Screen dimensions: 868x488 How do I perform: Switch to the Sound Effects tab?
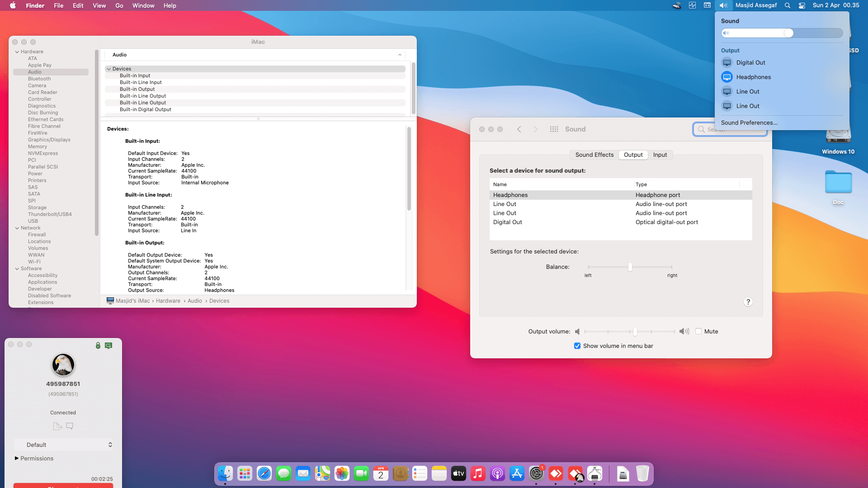[x=594, y=155]
